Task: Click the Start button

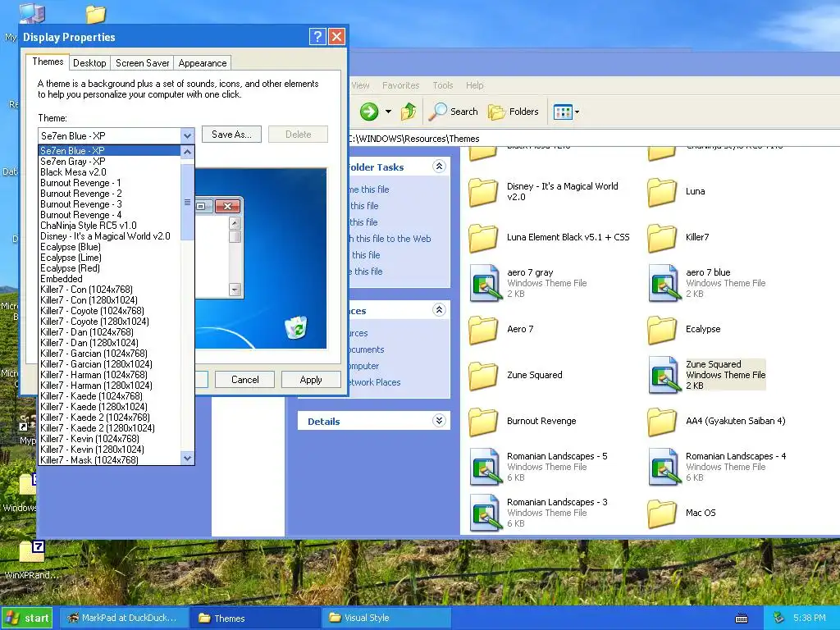Action: [28, 619]
